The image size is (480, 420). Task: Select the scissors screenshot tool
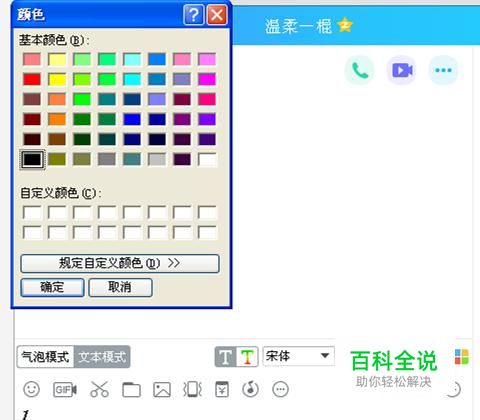99,389
